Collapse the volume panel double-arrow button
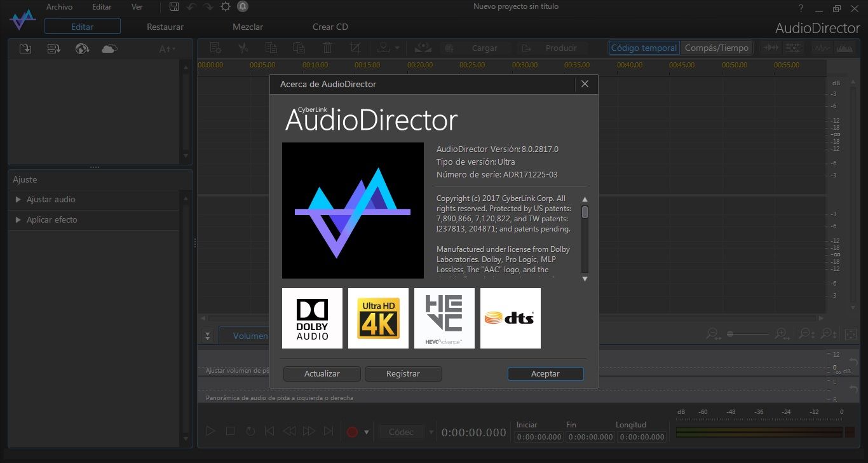Viewport: 868px width, 463px height. pyautogui.click(x=207, y=336)
